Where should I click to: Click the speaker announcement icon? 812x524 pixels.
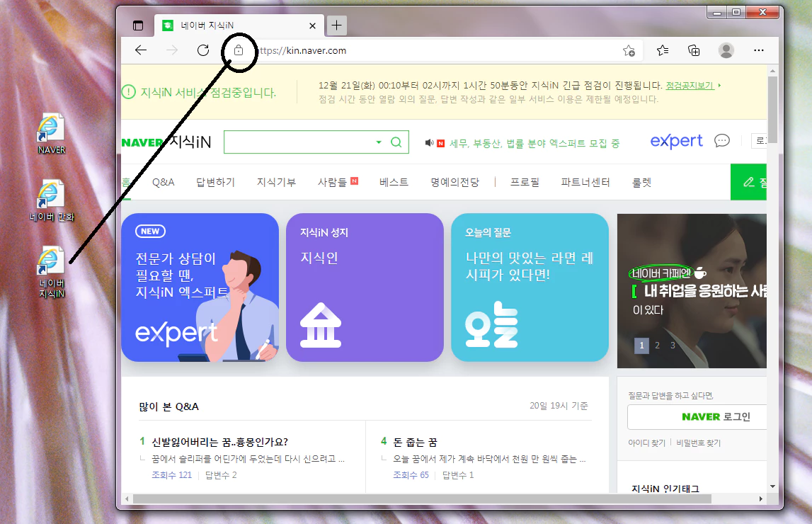(x=429, y=143)
